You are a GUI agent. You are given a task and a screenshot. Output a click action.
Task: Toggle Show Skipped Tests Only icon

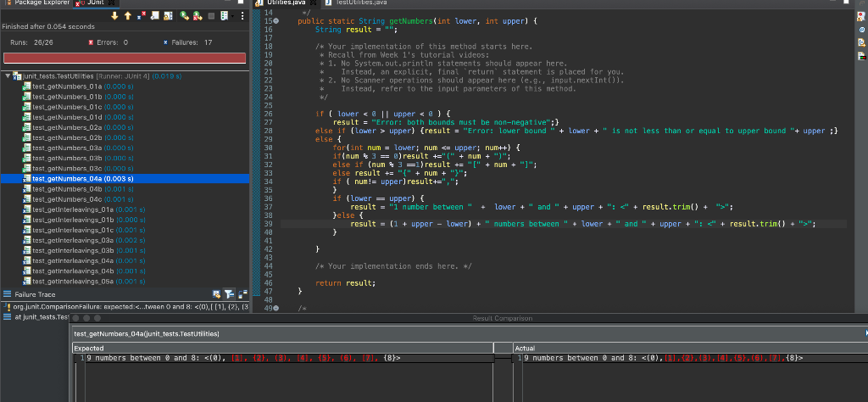pyautogui.click(x=155, y=15)
